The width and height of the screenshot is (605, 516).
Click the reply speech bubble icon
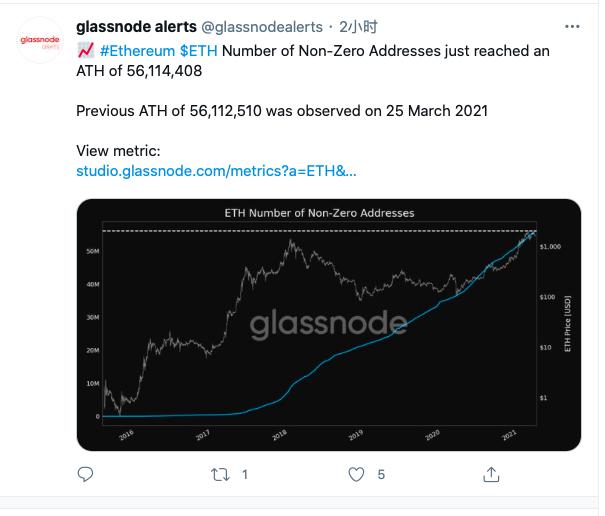pyautogui.click(x=85, y=474)
